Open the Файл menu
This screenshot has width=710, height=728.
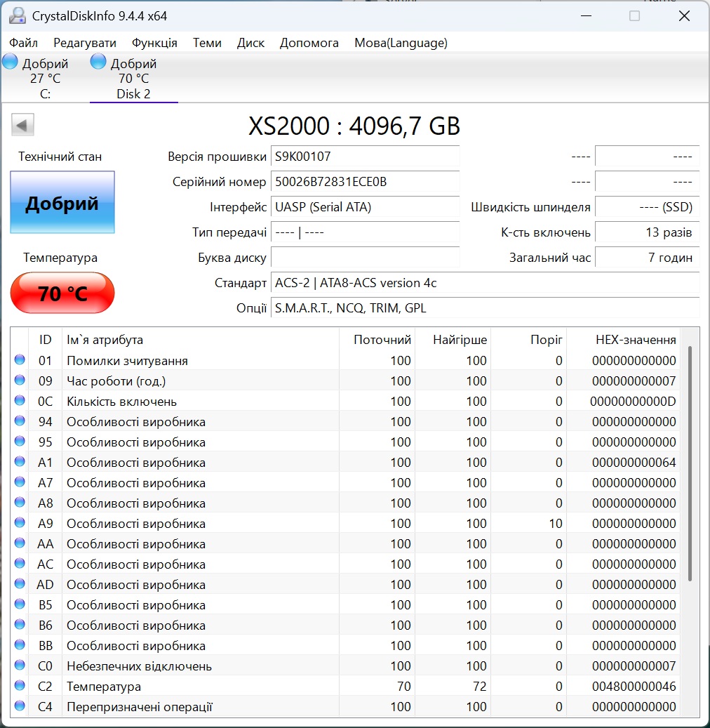24,44
